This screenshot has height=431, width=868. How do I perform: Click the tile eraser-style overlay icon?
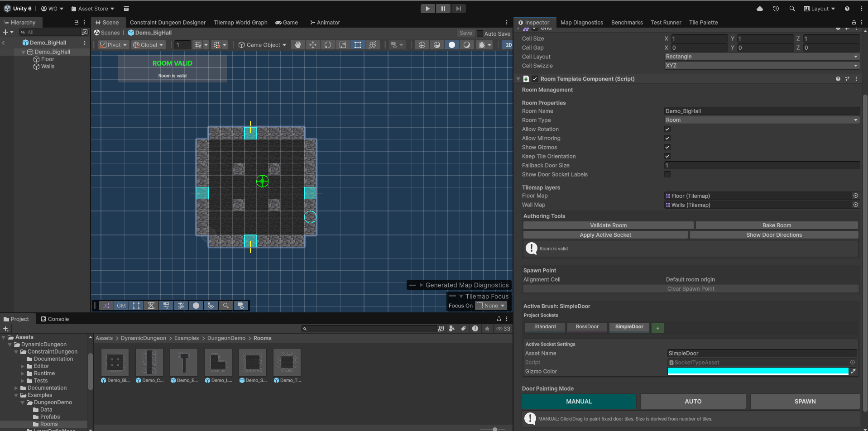click(x=151, y=306)
